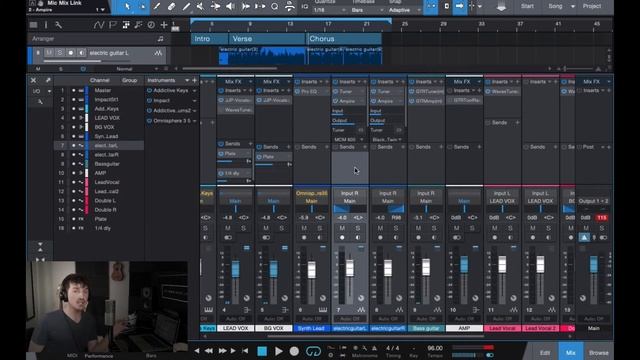Select elect..tarL row in channel list

(x=98, y=145)
